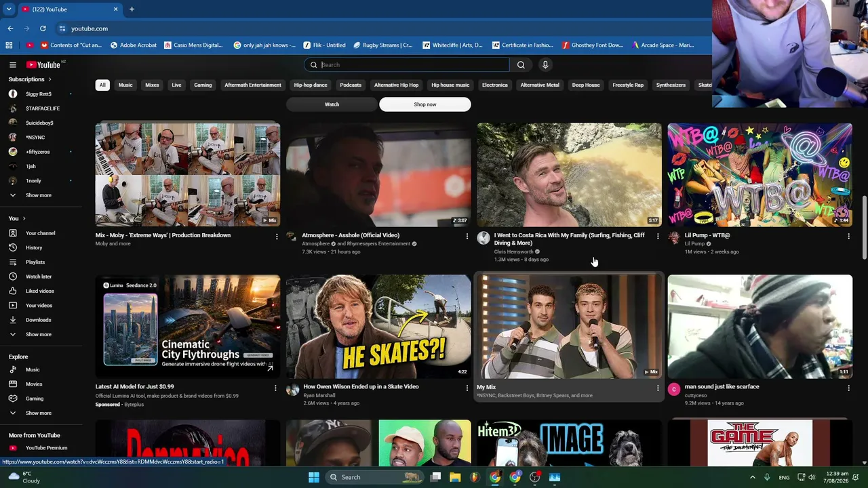Play the Lil Pump WTB@ video thumbnail
Image resolution: width=868 pixels, height=488 pixels.
[x=760, y=175]
